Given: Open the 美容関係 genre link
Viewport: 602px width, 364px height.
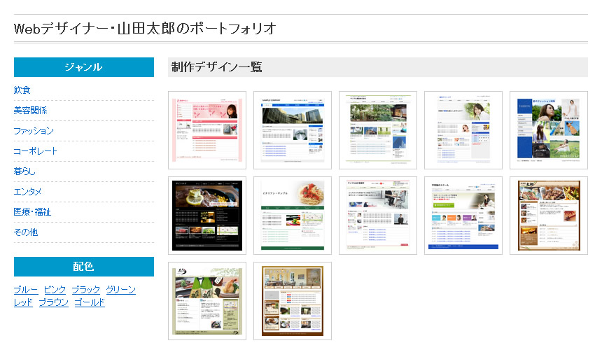Looking at the screenshot, I should point(31,111).
